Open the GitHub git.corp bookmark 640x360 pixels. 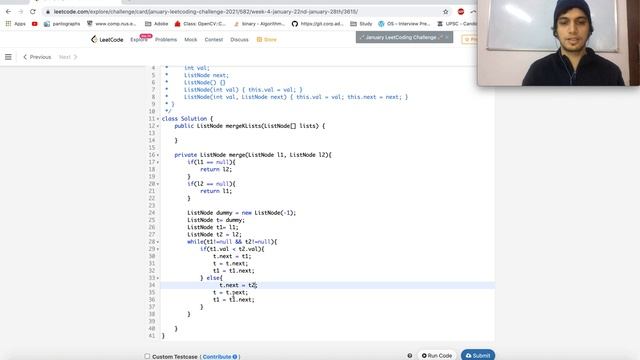pyautogui.click(x=318, y=24)
